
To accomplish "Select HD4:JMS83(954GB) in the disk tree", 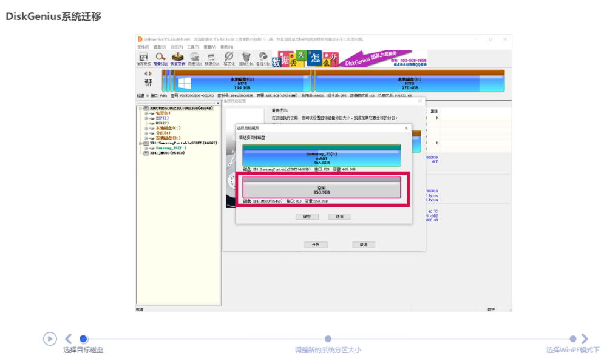I will coord(167,153).
